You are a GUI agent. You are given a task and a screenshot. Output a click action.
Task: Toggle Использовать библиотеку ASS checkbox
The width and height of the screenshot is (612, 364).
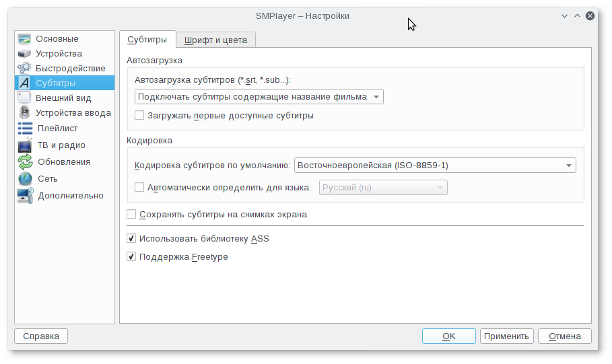point(131,238)
